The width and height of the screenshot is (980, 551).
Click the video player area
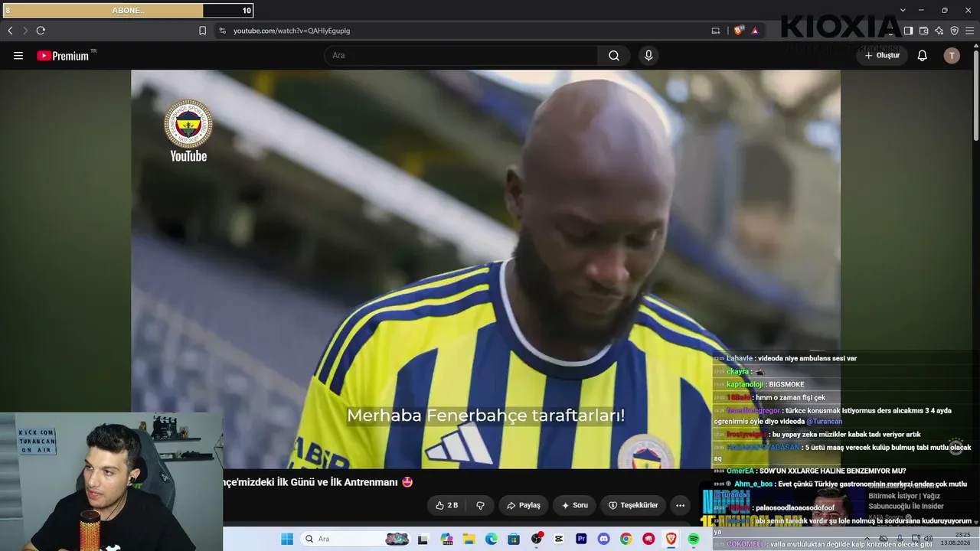point(485,269)
